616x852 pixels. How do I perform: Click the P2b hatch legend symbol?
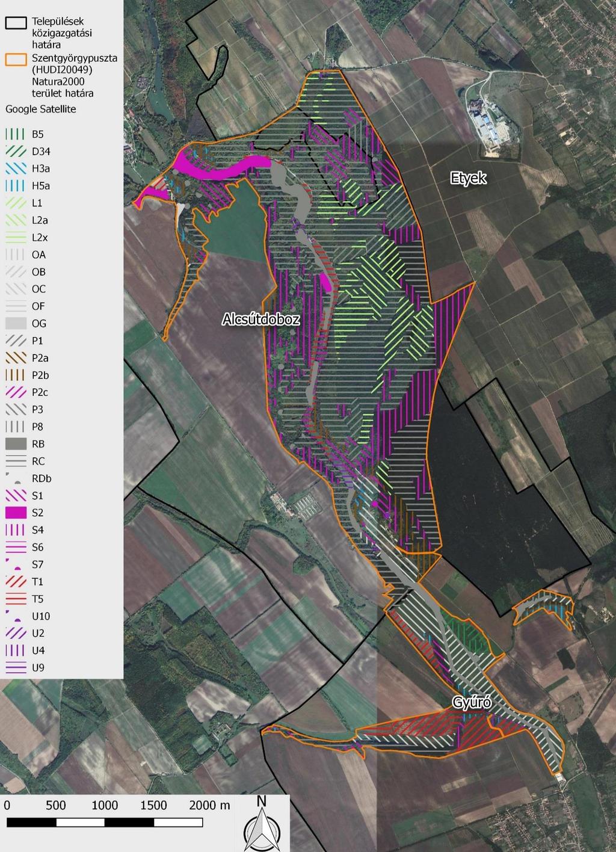(x=16, y=375)
